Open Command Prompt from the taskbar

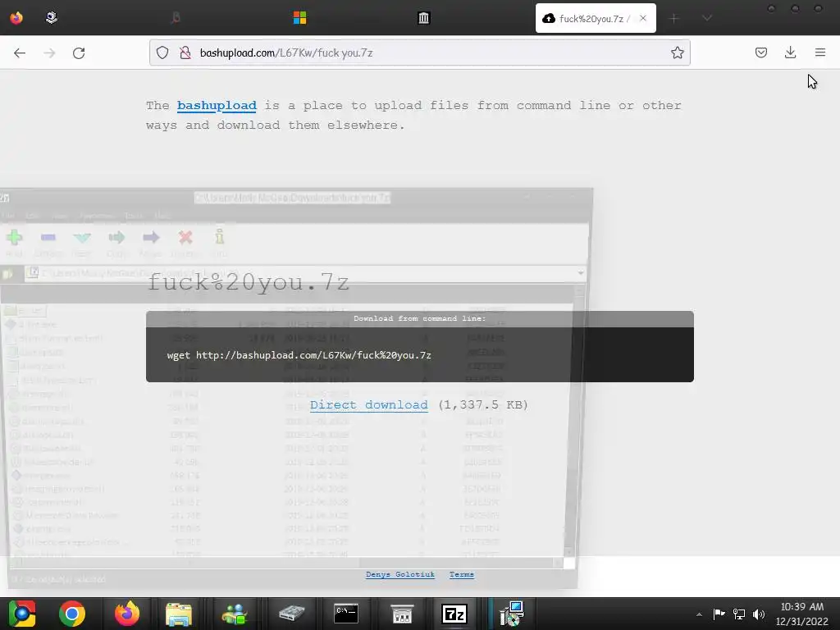coord(346,614)
